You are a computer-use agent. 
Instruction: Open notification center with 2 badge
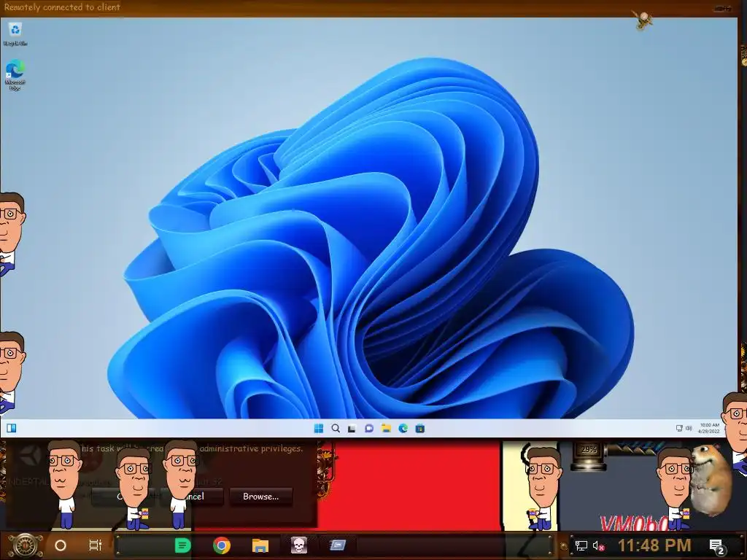pyautogui.click(x=716, y=546)
